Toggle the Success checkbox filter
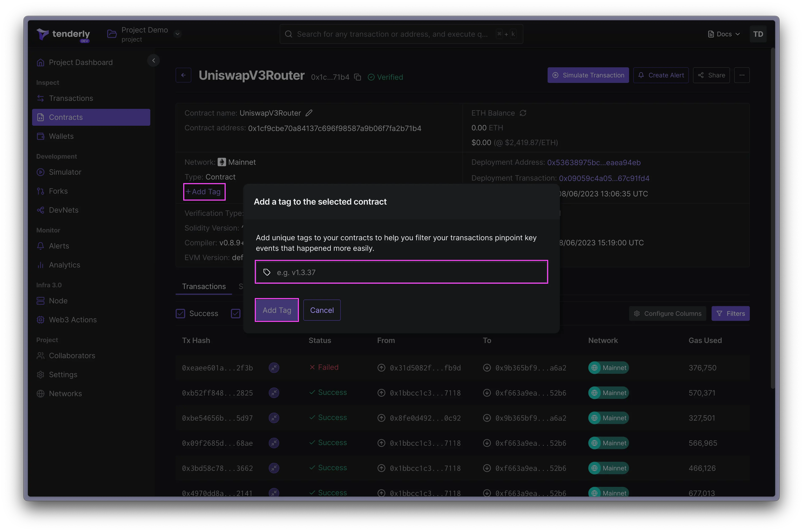This screenshot has height=532, width=803. (180, 313)
